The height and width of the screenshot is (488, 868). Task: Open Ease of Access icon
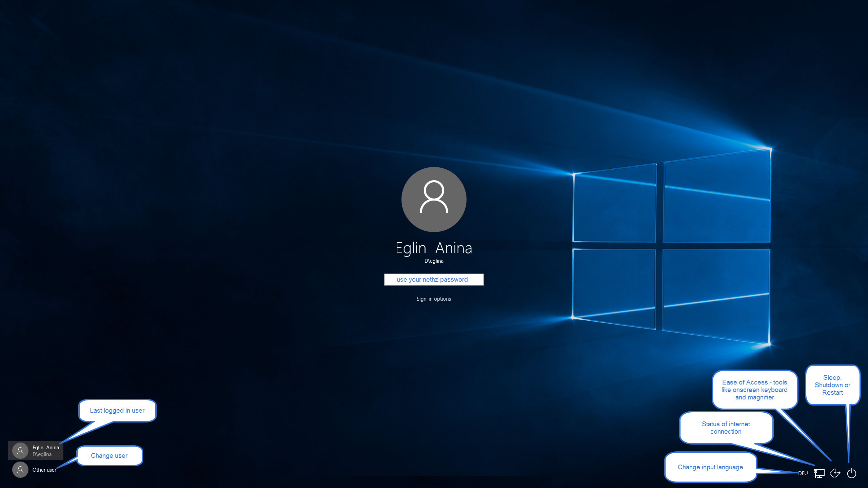pos(835,473)
